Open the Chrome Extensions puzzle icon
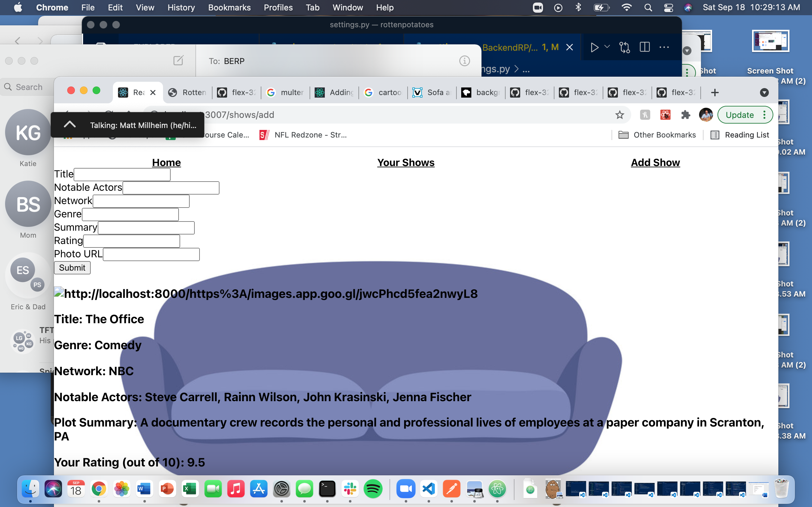The width and height of the screenshot is (812, 507). click(x=685, y=115)
